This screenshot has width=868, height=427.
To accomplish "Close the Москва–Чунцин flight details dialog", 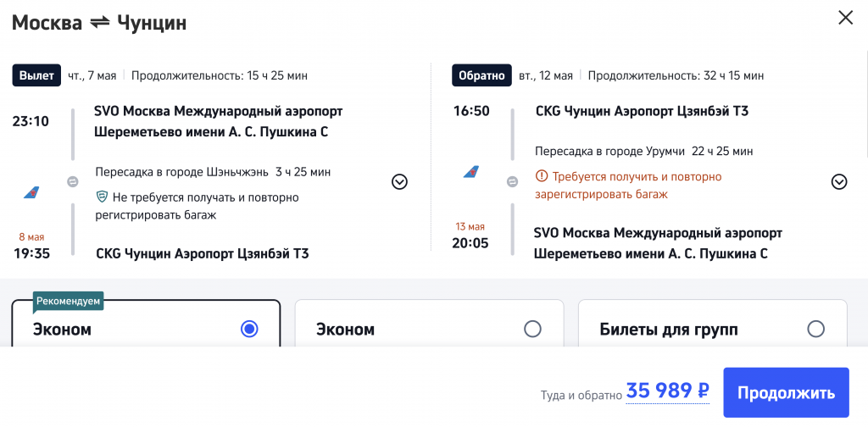I will click(x=845, y=18).
